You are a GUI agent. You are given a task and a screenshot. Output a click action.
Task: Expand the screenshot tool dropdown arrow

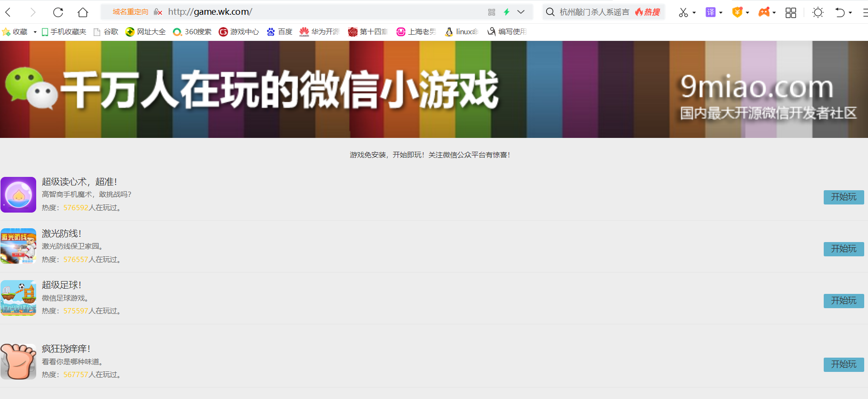694,13
